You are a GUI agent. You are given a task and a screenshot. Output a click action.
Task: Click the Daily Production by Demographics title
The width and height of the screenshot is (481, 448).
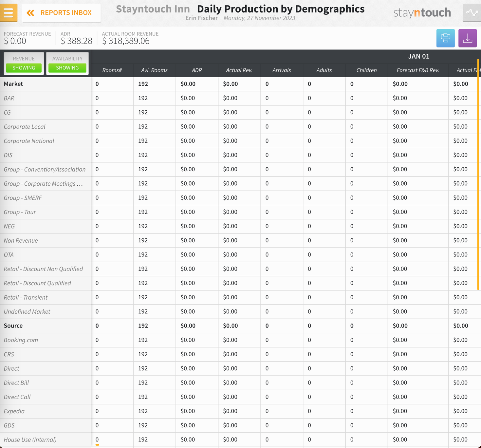click(x=281, y=9)
